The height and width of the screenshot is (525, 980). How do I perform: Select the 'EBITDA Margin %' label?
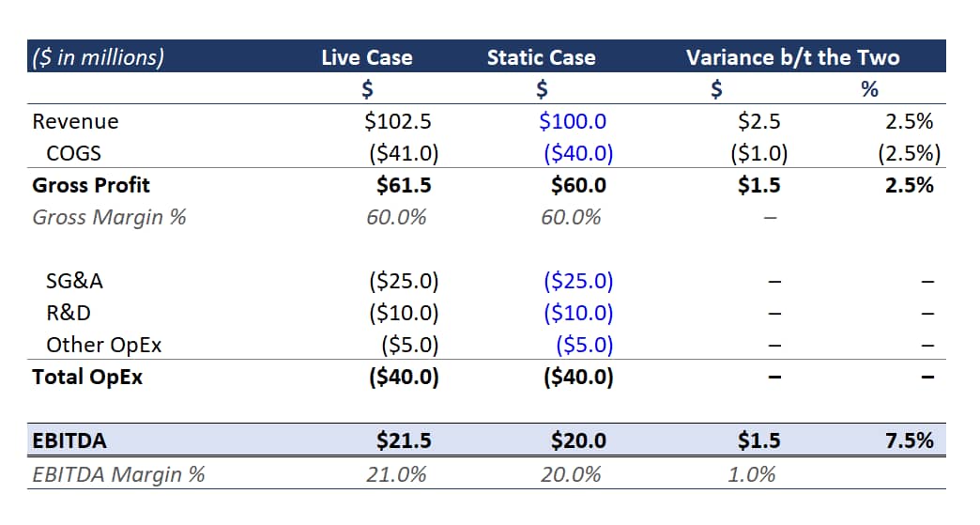(119, 474)
